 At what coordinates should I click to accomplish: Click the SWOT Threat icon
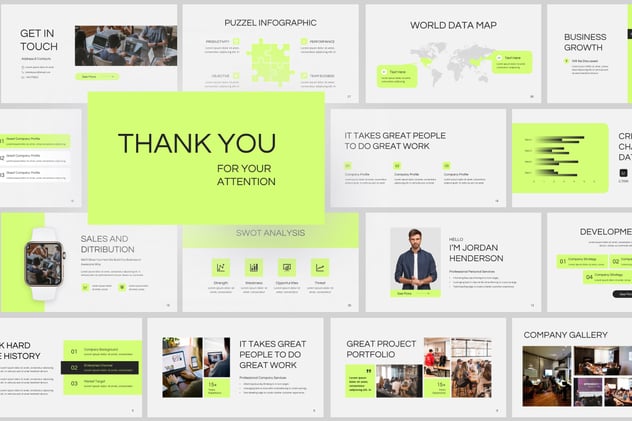tap(320, 267)
